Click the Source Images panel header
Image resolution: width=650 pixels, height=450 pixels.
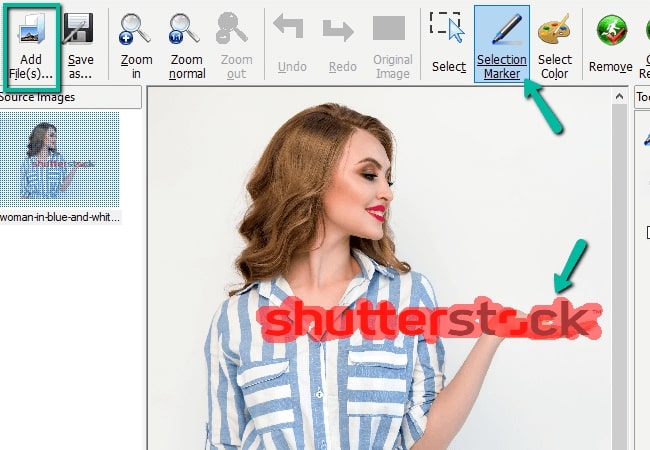[70, 97]
